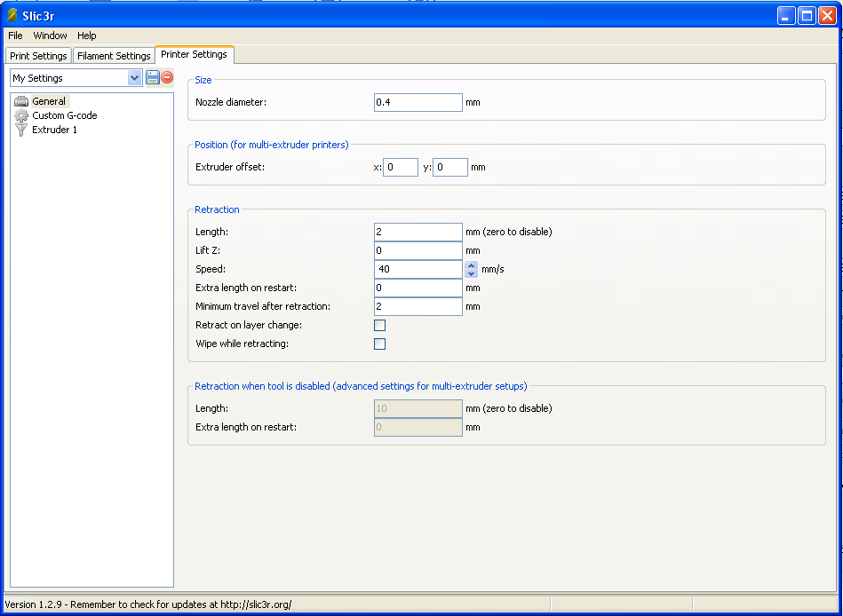This screenshot has width=843, height=616.
Task: Toggle Wipe while retracting checkbox
Action: [379, 344]
